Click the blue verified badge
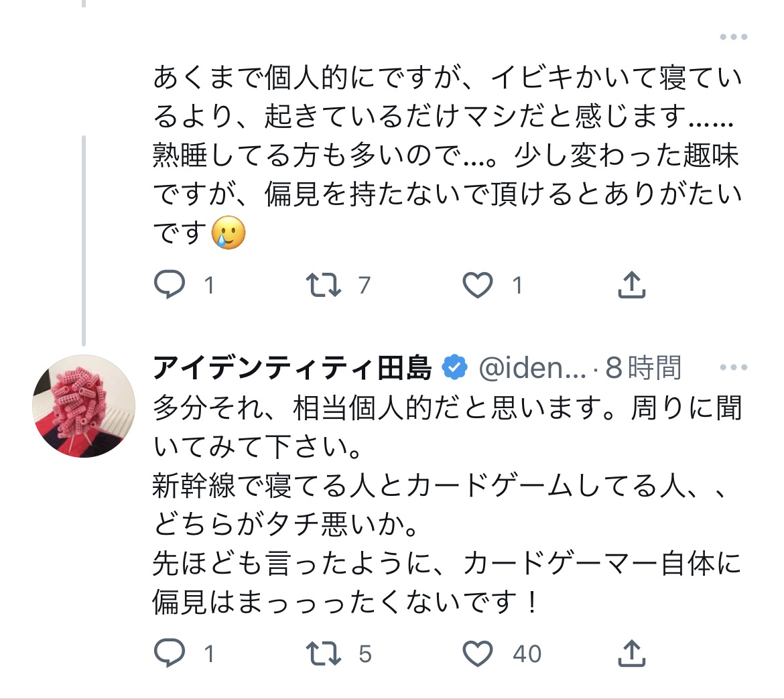This screenshot has width=784, height=699. [x=455, y=367]
